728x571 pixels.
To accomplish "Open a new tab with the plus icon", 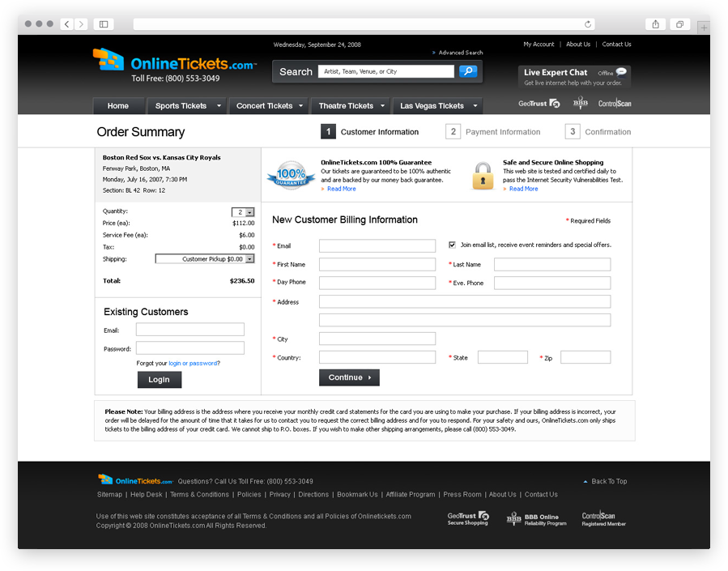I will click(704, 28).
